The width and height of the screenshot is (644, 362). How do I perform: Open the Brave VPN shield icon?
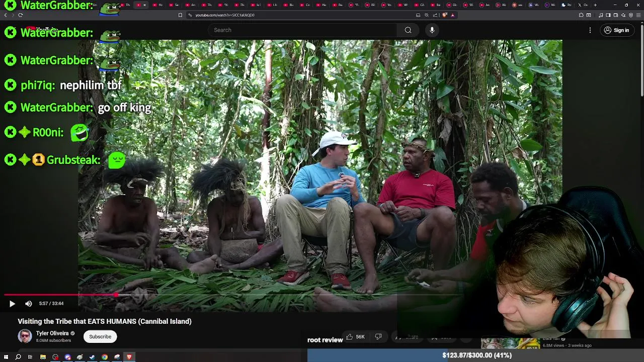click(x=631, y=15)
